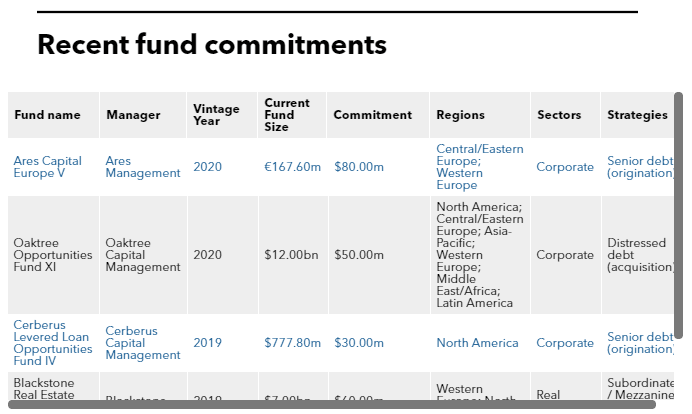Open North America region link in Cerberus row

click(477, 343)
